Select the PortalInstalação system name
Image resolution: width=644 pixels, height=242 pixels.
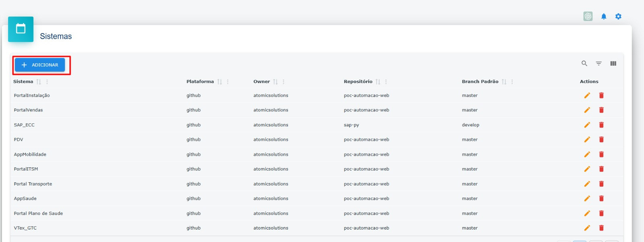32,96
